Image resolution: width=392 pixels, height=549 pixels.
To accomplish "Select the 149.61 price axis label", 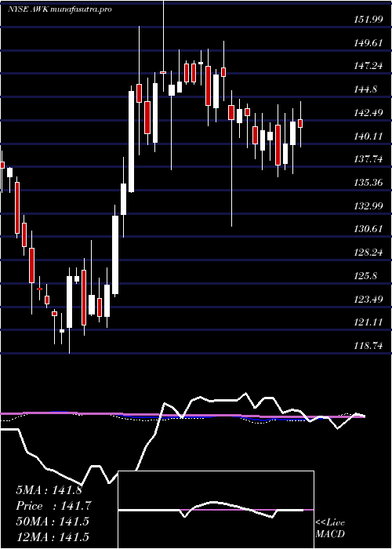I will click(368, 43).
